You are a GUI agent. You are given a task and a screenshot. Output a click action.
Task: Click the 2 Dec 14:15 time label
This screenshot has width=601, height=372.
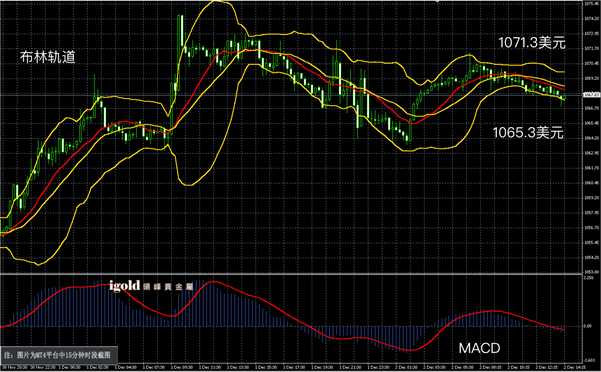(575, 367)
